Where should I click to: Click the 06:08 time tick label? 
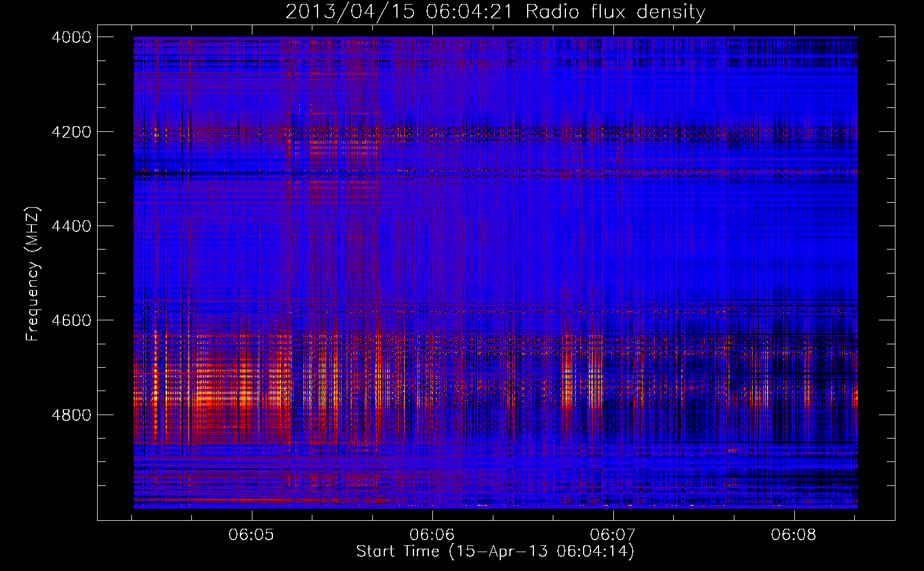[794, 535]
